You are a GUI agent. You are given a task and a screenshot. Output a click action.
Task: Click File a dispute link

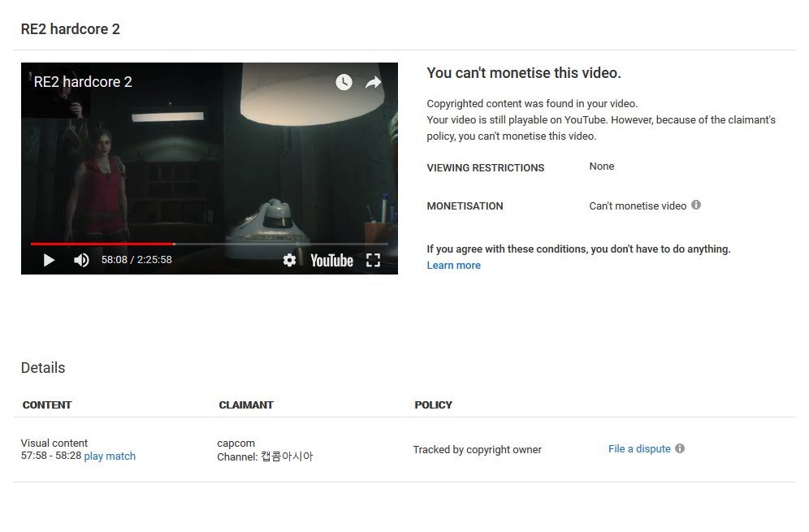[x=639, y=449]
